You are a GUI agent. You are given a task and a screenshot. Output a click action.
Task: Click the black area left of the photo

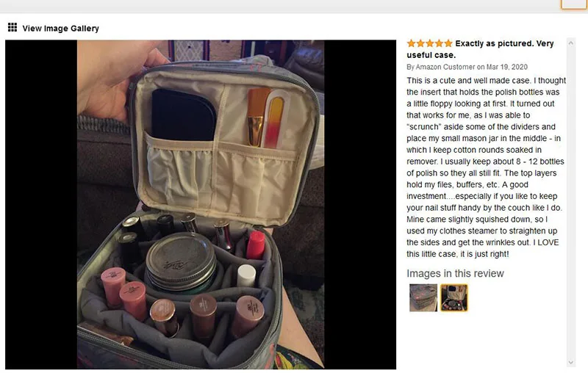[x=41, y=204]
